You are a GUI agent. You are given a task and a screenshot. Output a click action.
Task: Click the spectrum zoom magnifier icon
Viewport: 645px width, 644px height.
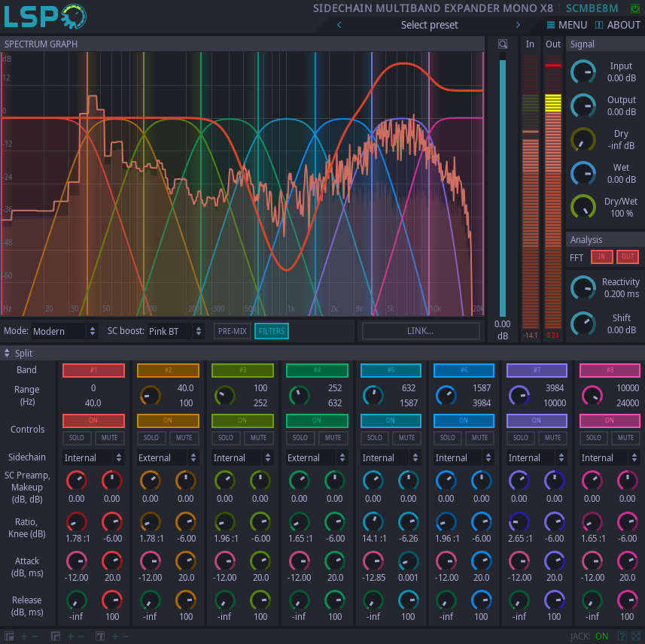click(x=503, y=44)
